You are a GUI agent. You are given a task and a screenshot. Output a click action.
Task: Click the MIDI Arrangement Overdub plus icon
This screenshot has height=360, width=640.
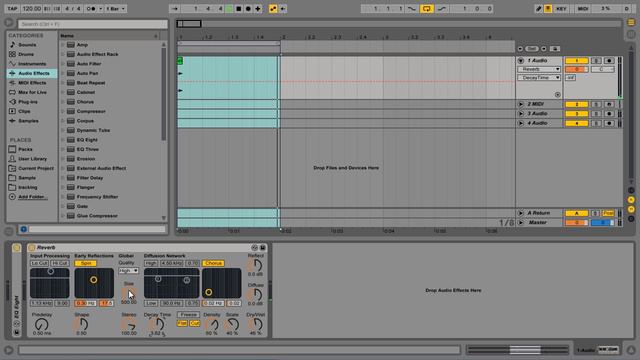tap(258, 9)
